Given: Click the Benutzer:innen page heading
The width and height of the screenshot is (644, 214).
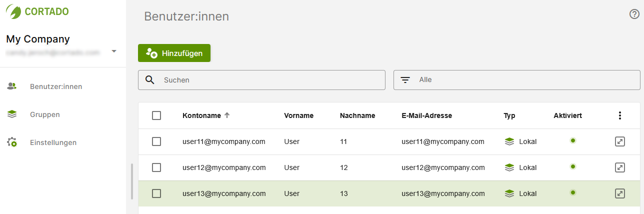Looking at the screenshot, I should point(186,16).
